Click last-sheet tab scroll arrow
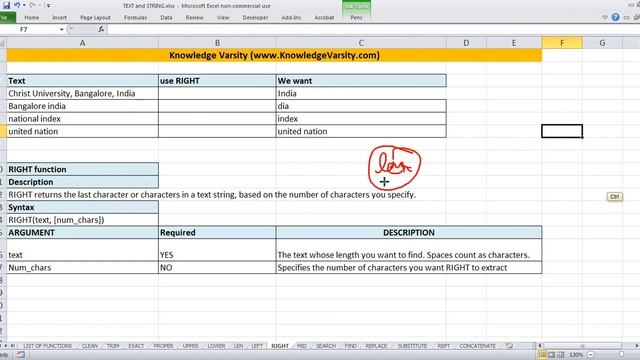Viewport: 640px width, 360px height. [x=13, y=346]
